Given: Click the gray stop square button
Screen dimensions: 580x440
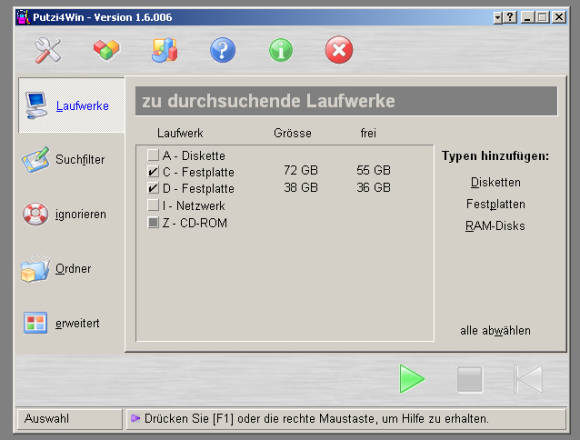Looking at the screenshot, I should [x=469, y=379].
